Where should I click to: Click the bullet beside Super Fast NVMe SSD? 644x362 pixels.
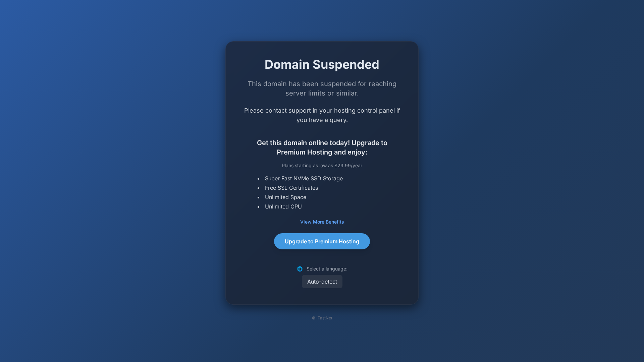(259, 179)
